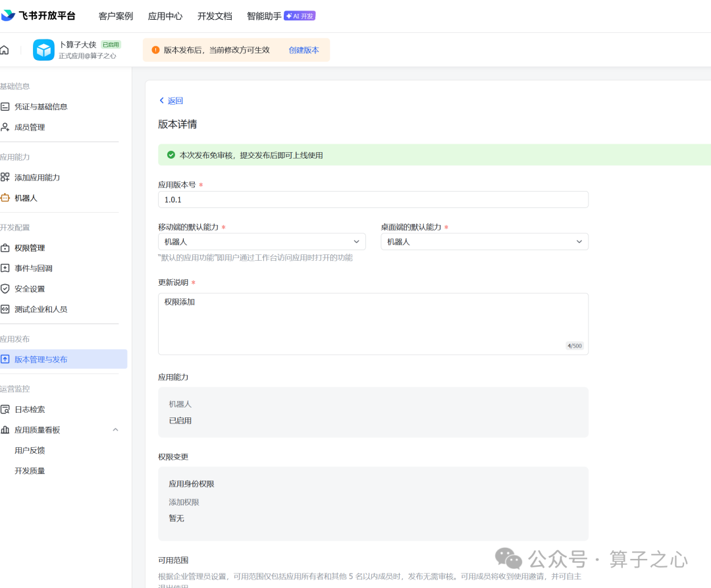Open 开发质量 sub-item
Screen dimensions: 711x588
click(x=30, y=471)
